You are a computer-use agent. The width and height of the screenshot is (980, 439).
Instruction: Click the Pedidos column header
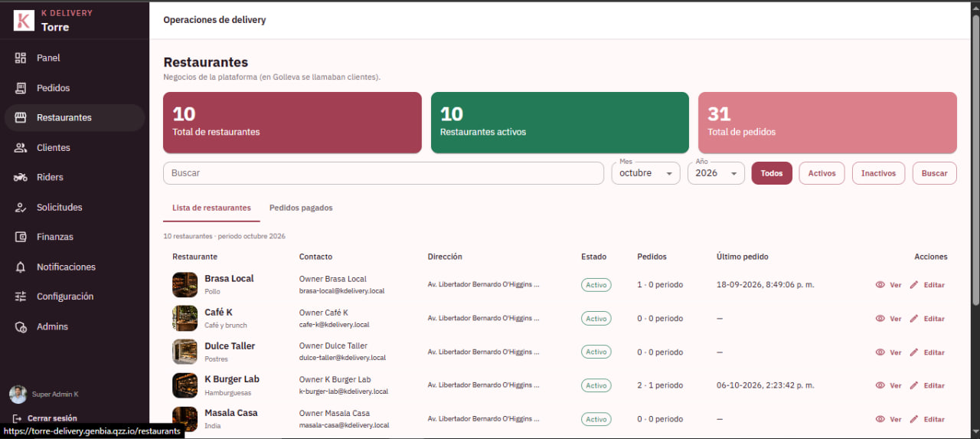point(652,257)
